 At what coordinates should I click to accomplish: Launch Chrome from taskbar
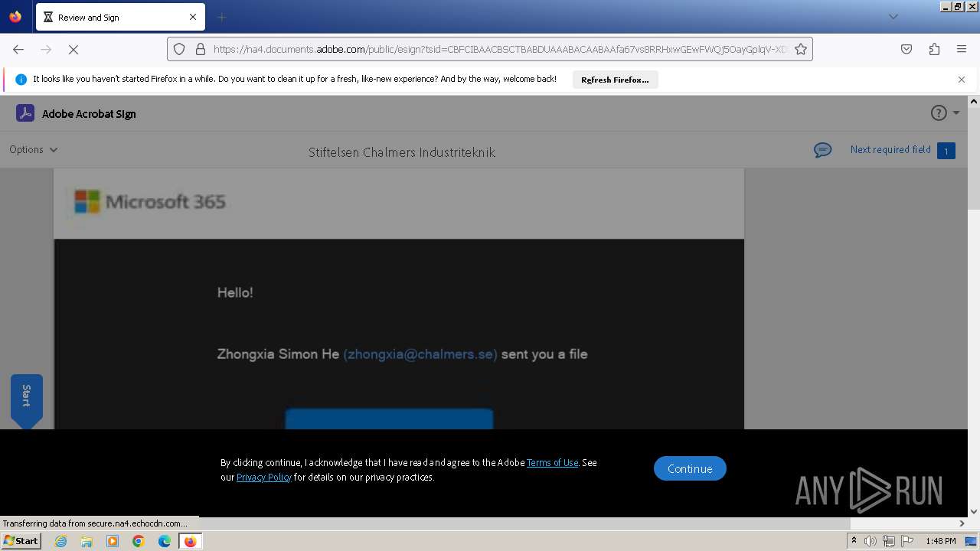[x=139, y=541]
